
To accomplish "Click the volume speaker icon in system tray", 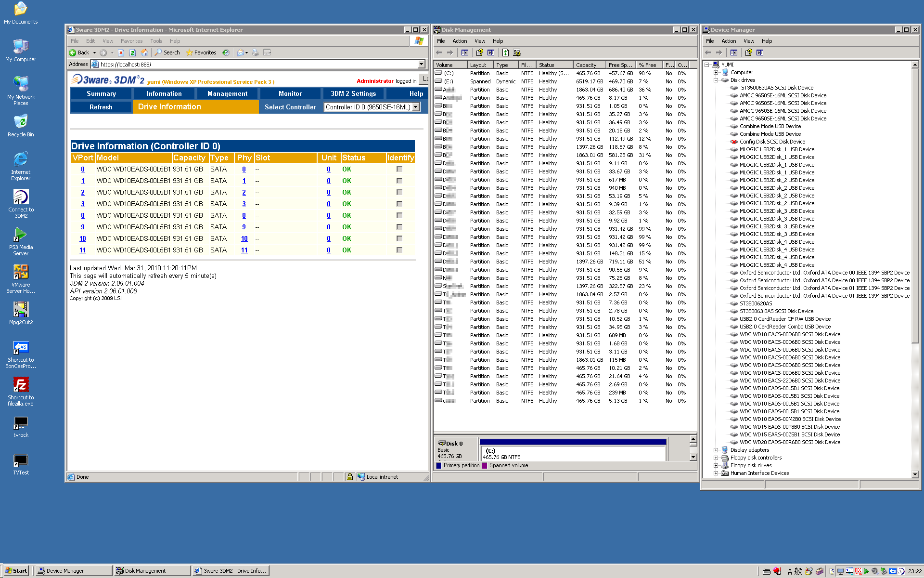I will point(875,571).
